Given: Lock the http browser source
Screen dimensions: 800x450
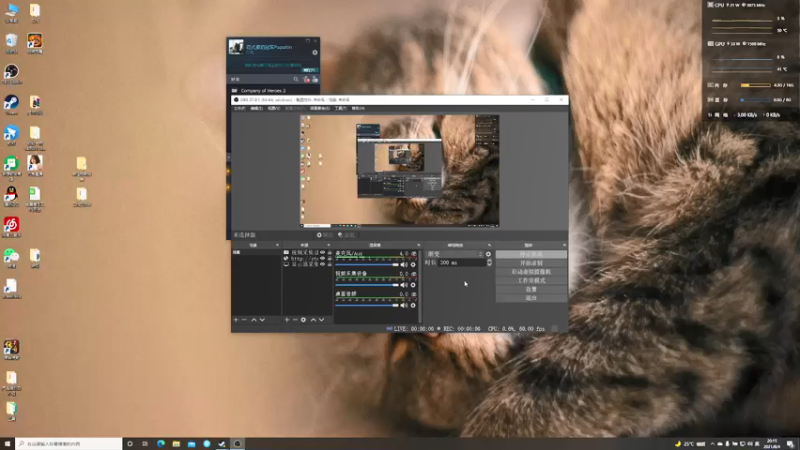Looking at the screenshot, I should click(330, 259).
